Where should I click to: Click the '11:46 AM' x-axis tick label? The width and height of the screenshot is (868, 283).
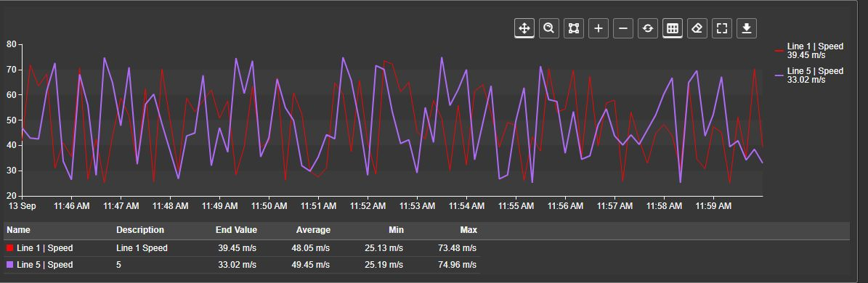point(71,206)
